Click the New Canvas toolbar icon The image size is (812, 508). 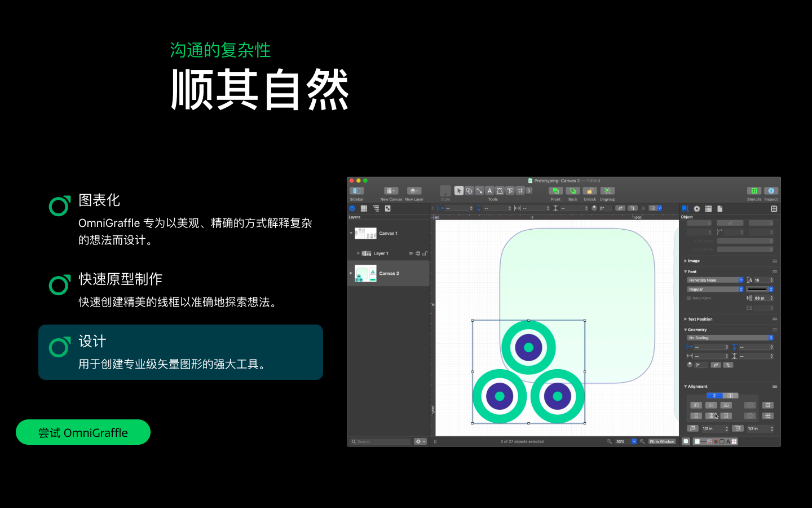(391, 191)
